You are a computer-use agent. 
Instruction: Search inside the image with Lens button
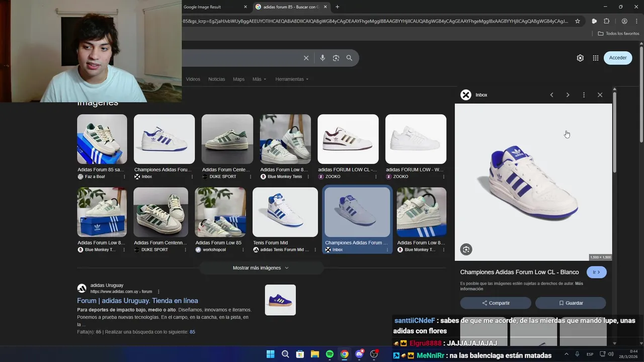(466, 249)
